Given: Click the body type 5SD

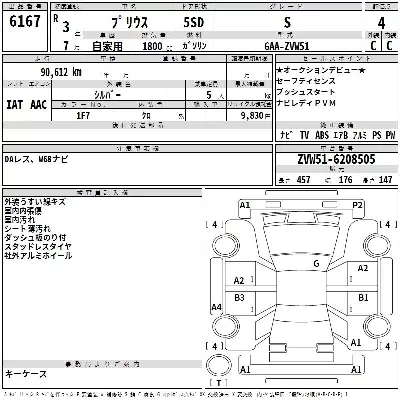Looking at the screenshot, I should pos(194,22).
